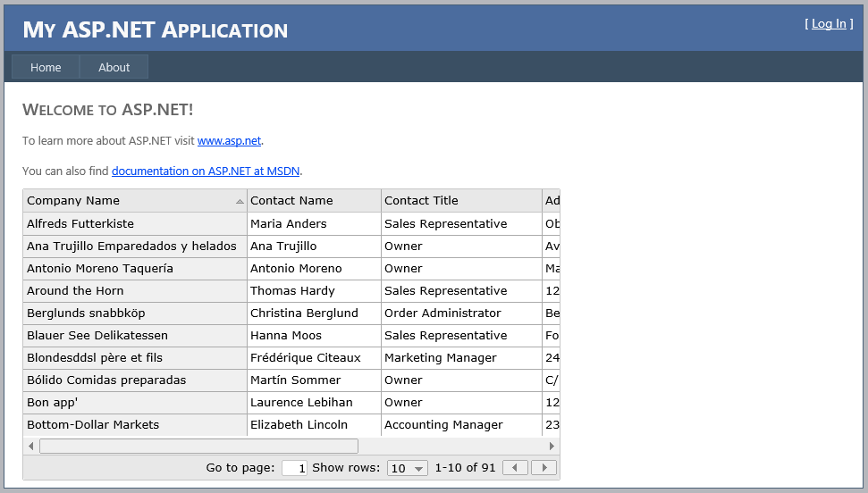This screenshot has height=493, width=868.
Task: Open the Show rows dropdown
Action: click(x=408, y=468)
